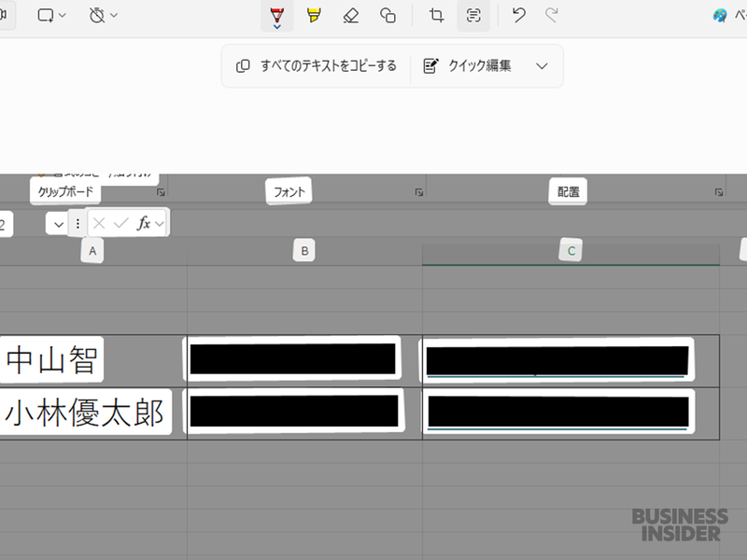Select the red ballpoint pen tool
Viewport: 747px width, 560px height.
[x=276, y=14]
